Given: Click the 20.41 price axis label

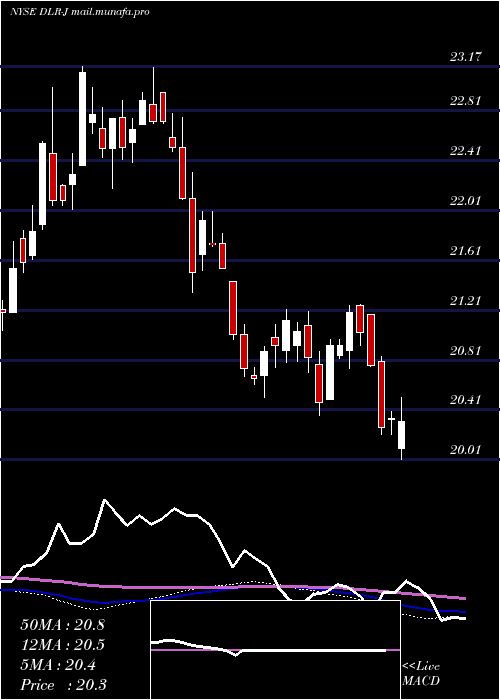Looking at the screenshot, I should point(466,400).
